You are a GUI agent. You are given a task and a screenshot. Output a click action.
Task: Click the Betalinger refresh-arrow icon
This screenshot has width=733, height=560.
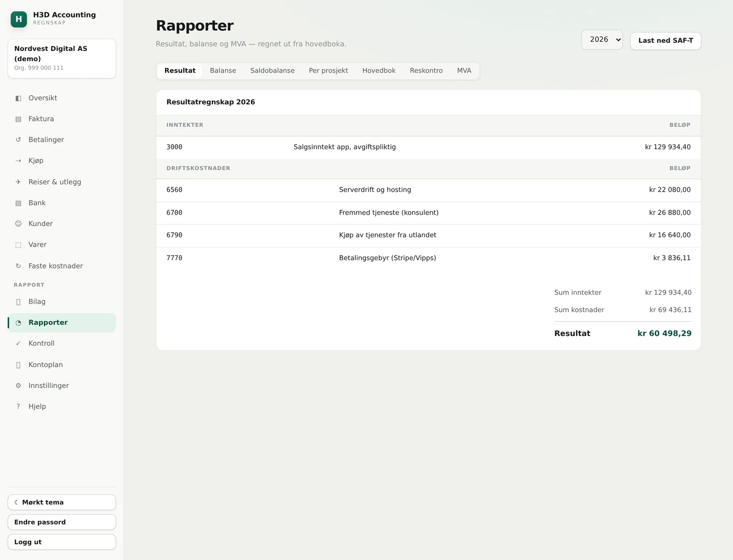point(18,140)
